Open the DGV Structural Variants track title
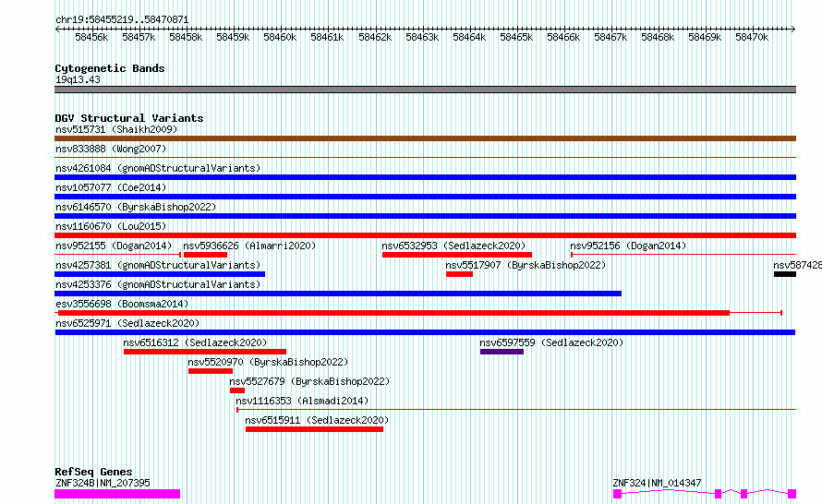The height and width of the screenshot is (504, 822). click(x=129, y=118)
